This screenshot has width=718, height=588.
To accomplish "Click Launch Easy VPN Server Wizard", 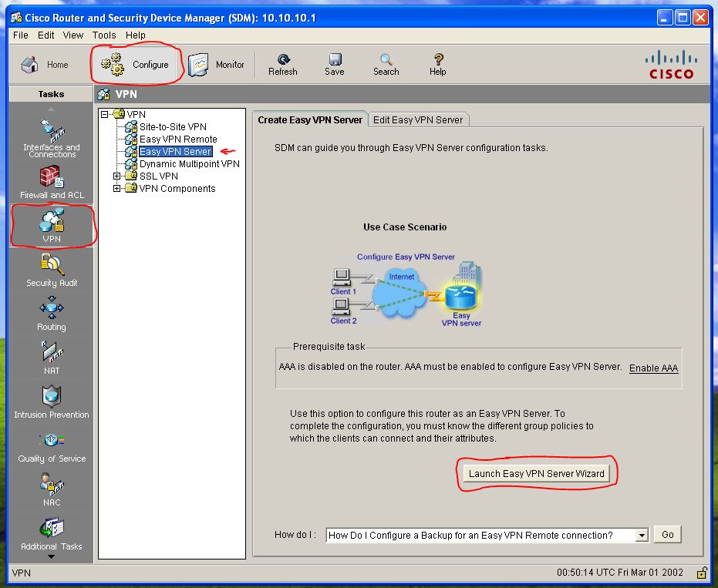I will point(536,474).
